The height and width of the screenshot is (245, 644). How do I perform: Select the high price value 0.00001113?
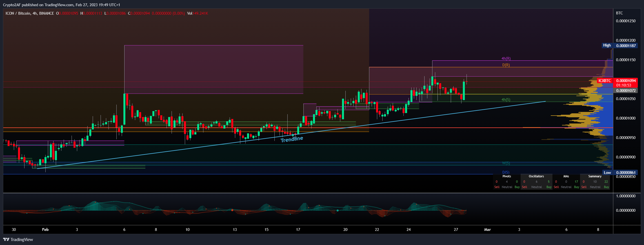[93, 13]
